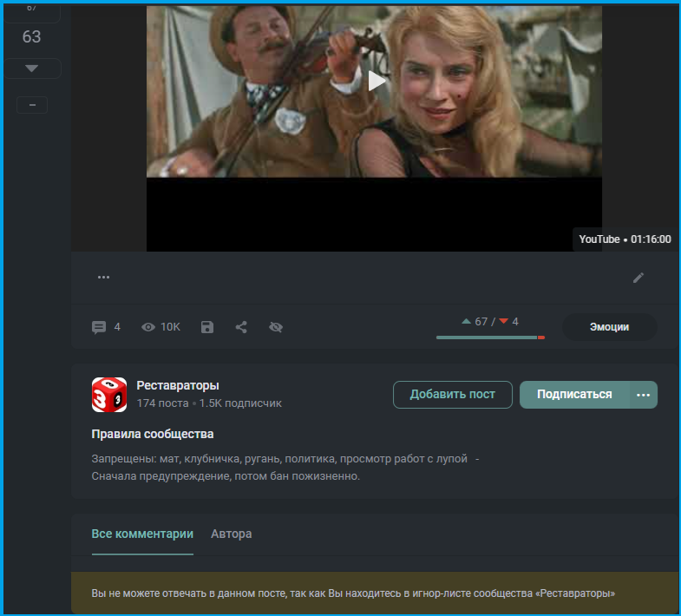
Task: Edit the post with pencil icon
Action: pyautogui.click(x=638, y=278)
